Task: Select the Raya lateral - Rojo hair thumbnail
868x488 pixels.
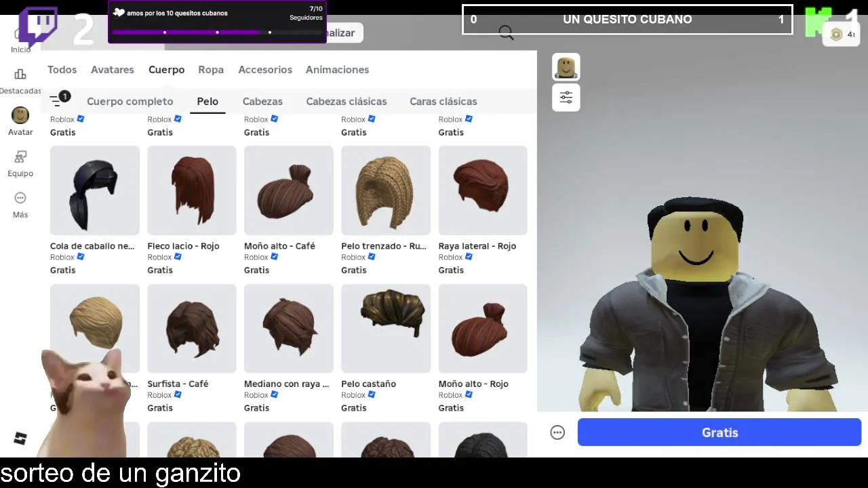Action: 483,190
